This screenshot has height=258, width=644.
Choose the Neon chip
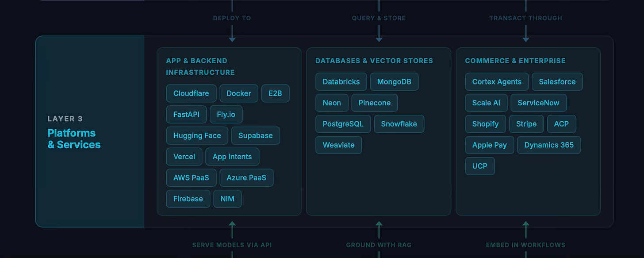(332, 103)
